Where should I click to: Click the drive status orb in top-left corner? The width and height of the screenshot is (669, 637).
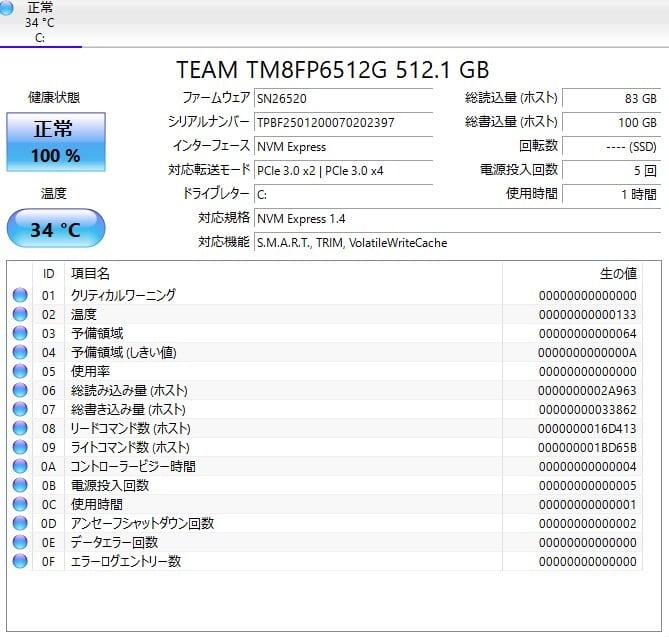pyautogui.click(x=8, y=9)
